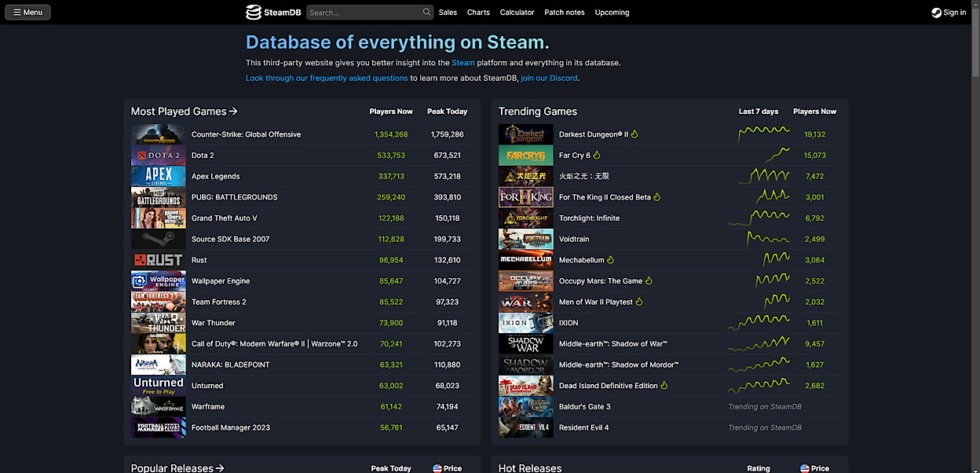
Task: Open the Sales nav item
Action: (x=448, y=13)
